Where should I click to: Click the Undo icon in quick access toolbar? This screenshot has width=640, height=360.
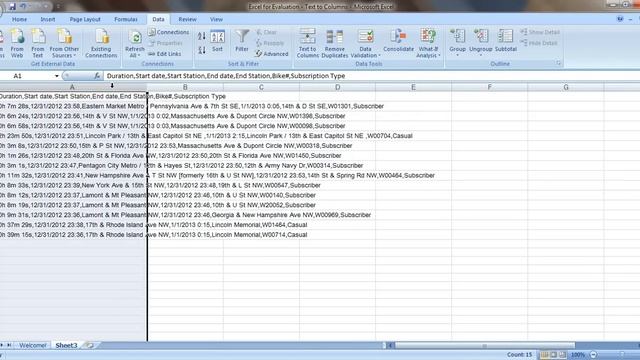23,7
